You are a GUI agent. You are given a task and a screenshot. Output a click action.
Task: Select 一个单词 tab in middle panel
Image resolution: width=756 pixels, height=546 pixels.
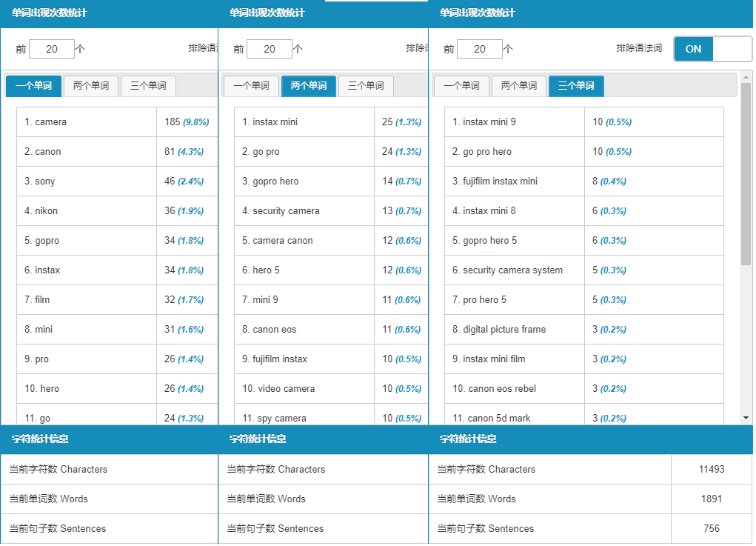251,86
